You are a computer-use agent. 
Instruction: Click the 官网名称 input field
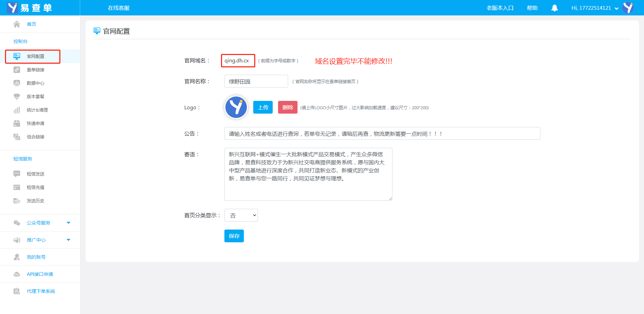coord(256,81)
